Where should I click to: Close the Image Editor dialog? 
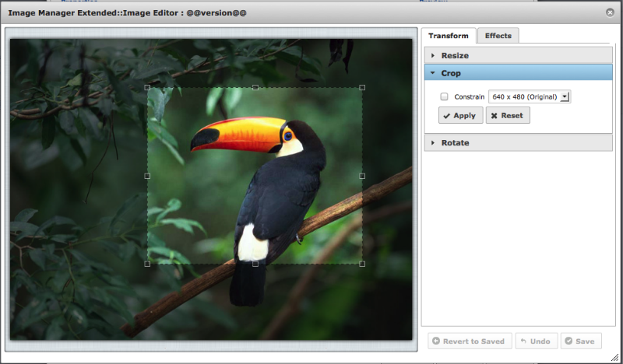[610, 12]
